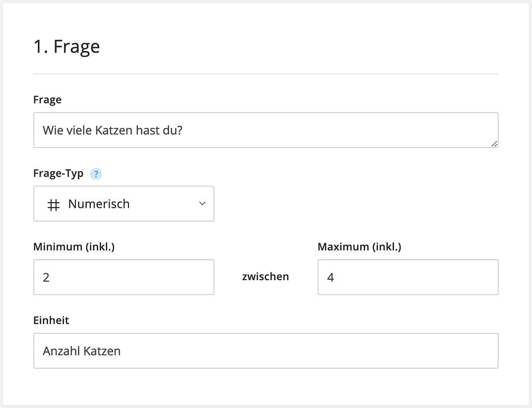The height and width of the screenshot is (408, 532).
Task: Click the 'Einheit' label
Action: point(51,320)
